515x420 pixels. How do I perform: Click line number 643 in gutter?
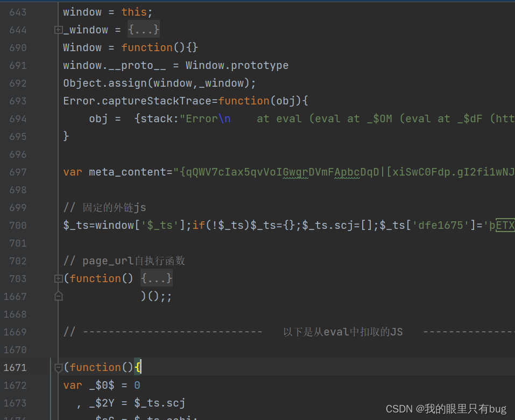18,12
